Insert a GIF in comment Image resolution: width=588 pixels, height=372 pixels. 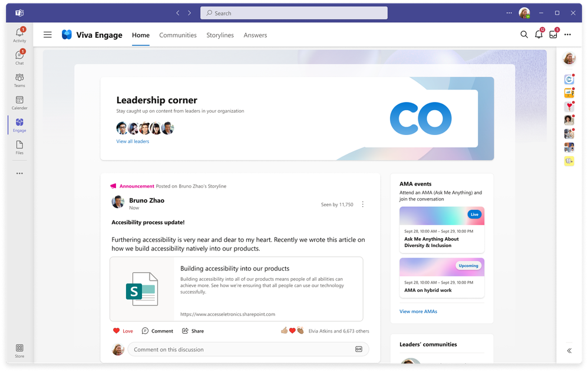click(358, 350)
